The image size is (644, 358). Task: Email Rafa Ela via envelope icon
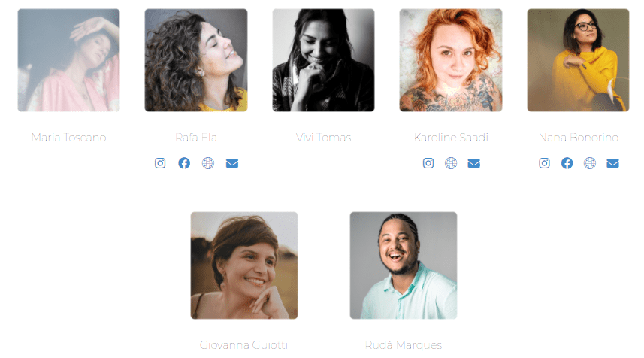(232, 163)
